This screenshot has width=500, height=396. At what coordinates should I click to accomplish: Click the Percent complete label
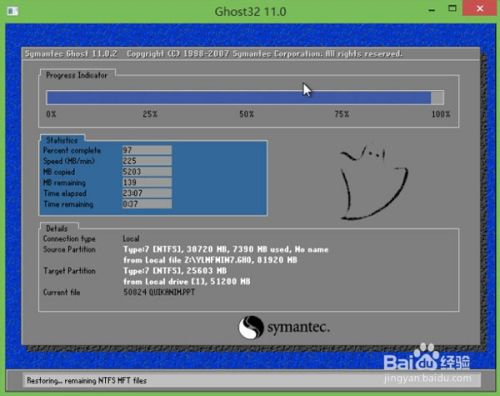point(72,150)
